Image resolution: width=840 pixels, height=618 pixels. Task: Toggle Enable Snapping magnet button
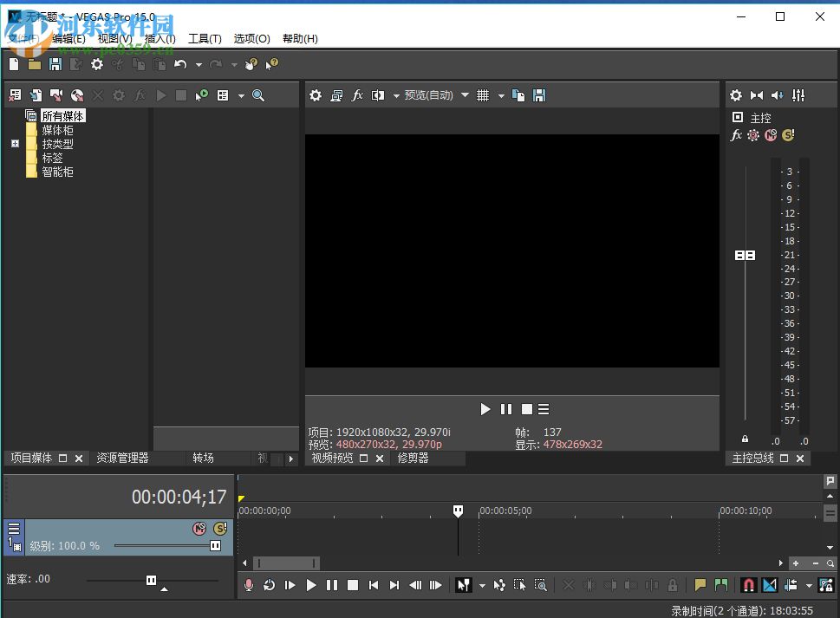749,585
